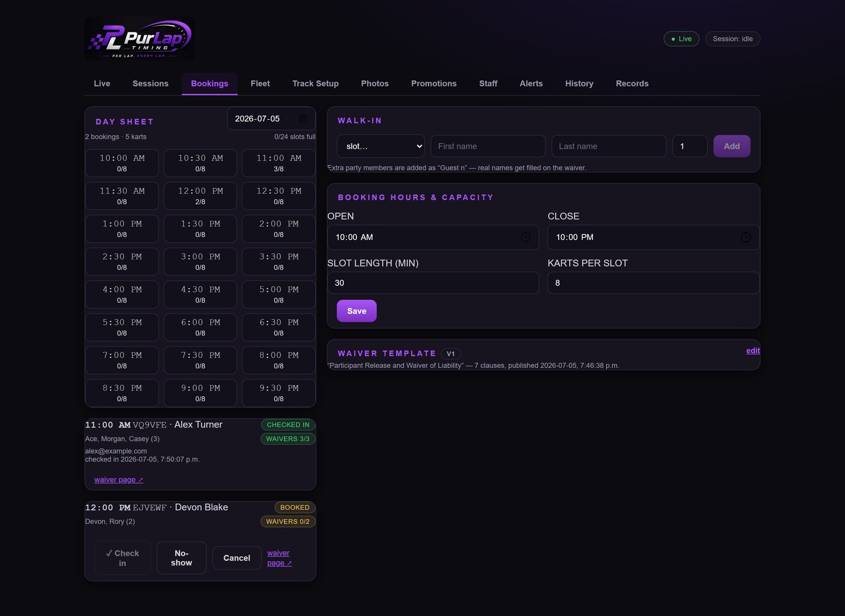Click the Slot Length minutes field

[x=433, y=283]
